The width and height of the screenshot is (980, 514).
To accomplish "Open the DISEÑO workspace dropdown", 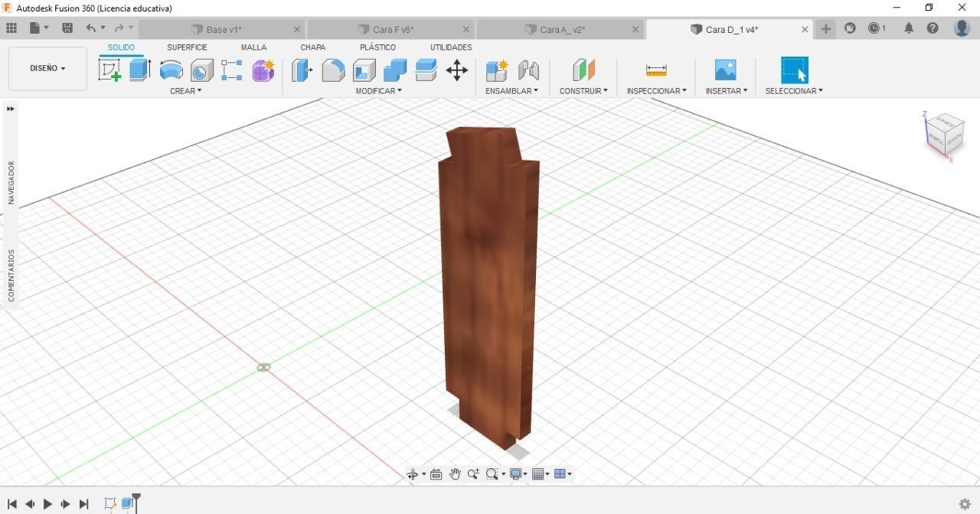I will [x=47, y=68].
